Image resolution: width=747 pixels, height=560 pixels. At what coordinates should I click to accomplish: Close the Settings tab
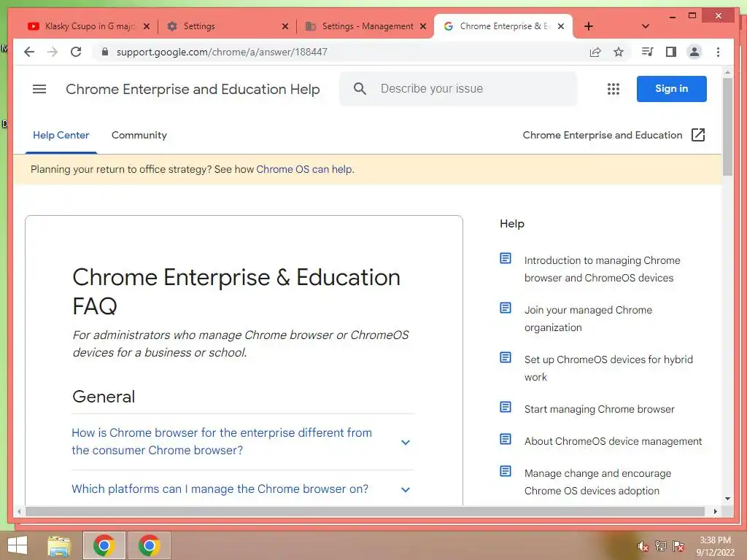285,26
